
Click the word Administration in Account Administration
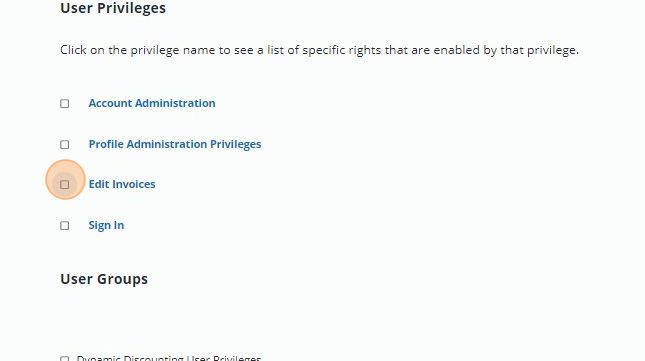[x=175, y=103]
